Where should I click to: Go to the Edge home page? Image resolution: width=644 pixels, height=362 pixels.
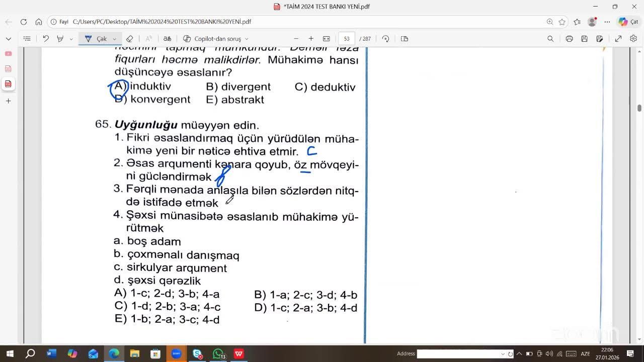coord(39,22)
